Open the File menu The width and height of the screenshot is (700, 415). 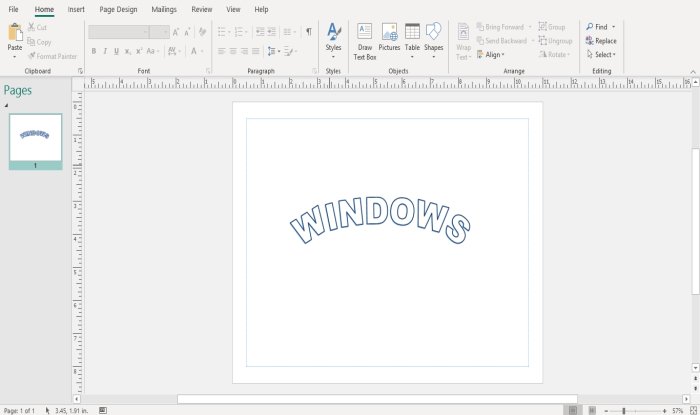coord(13,9)
